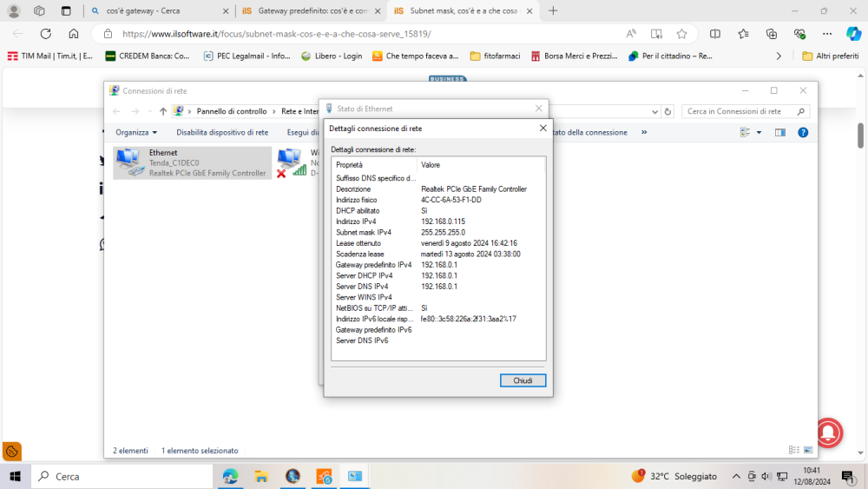Open the Libero - Login bookmark

click(332, 56)
